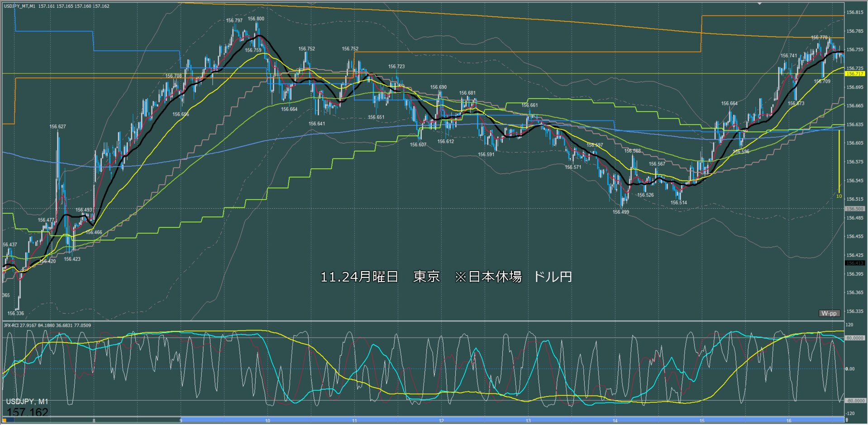Select the yellow 156.717 price tag
868x425 pixels.
pyautogui.click(x=855, y=74)
